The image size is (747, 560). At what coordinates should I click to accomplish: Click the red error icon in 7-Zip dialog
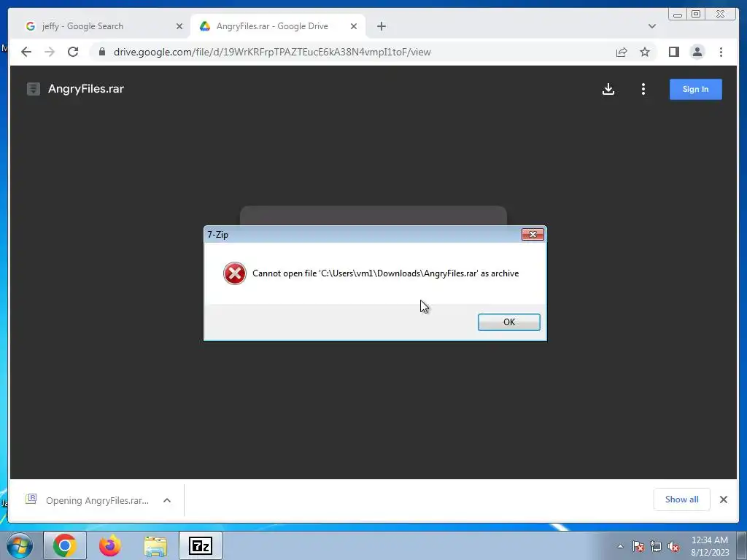click(x=234, y=273)
